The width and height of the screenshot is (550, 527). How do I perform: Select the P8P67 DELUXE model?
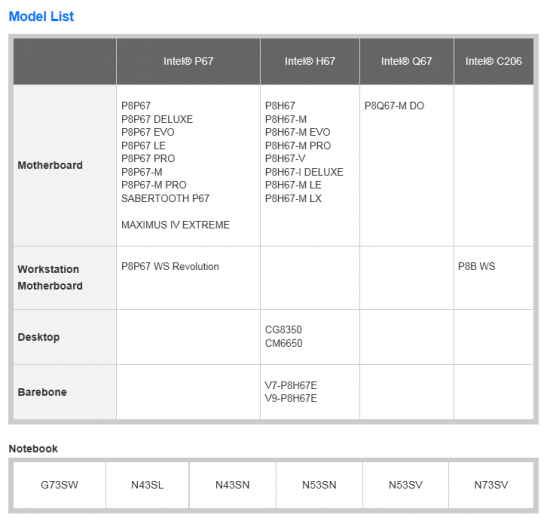tap(157, 119)
